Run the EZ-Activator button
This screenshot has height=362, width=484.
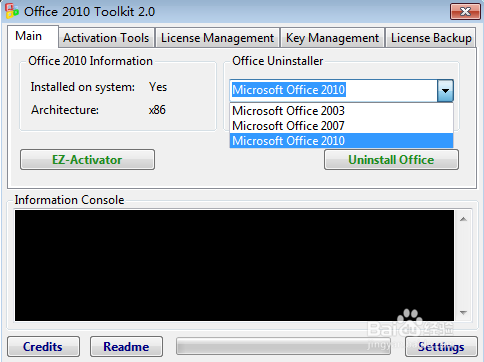coord(87,160)
